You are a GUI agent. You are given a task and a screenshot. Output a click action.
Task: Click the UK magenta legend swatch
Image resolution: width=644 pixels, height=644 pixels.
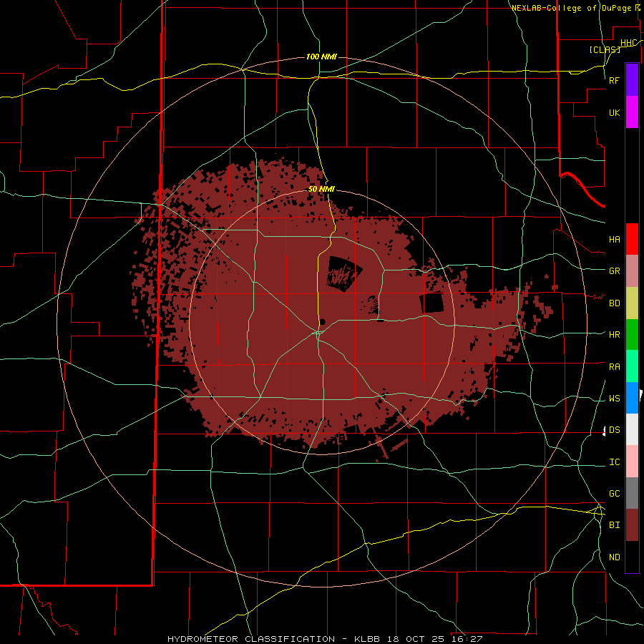(632, 112)
